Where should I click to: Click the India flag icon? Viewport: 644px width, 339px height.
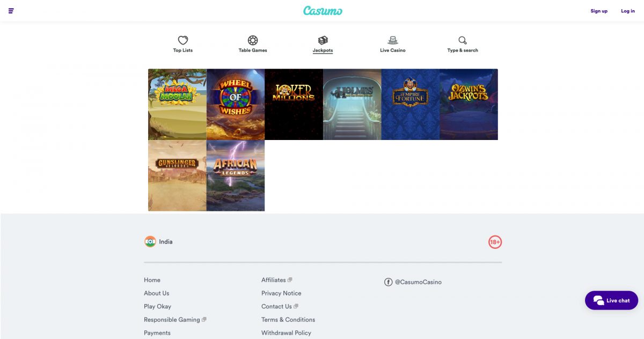pyautogui.click(x=150, y=242)
